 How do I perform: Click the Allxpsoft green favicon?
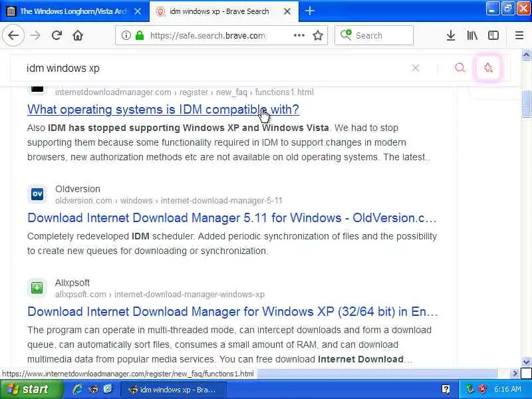(x=37, y=288)
